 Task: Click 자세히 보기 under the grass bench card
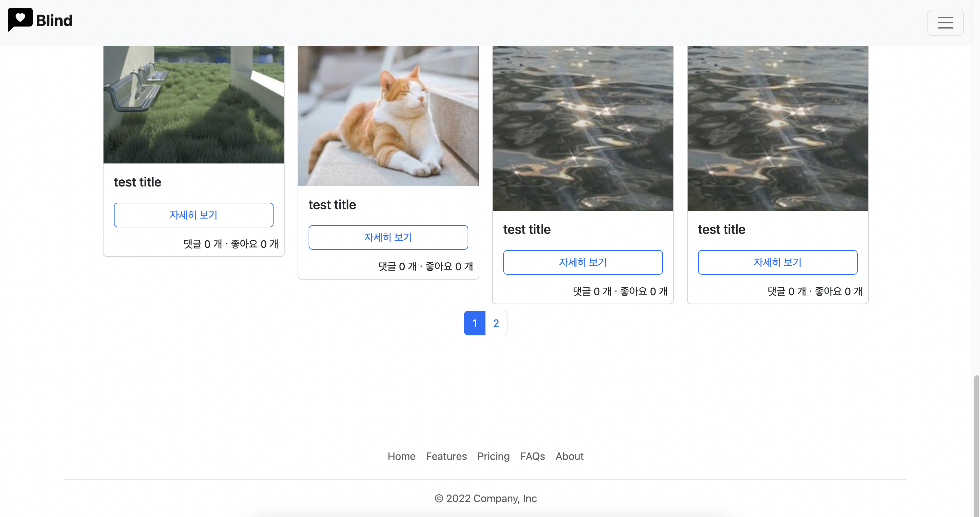tap(194, 215)
